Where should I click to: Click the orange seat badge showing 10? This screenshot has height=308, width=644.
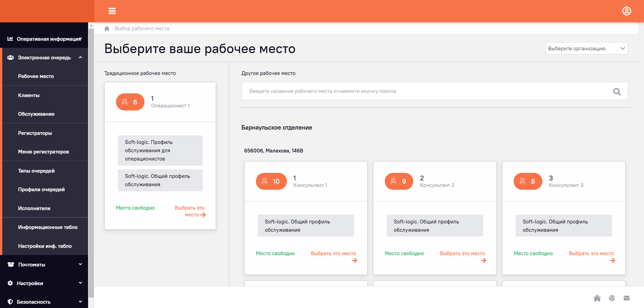(x=271, y=181)
